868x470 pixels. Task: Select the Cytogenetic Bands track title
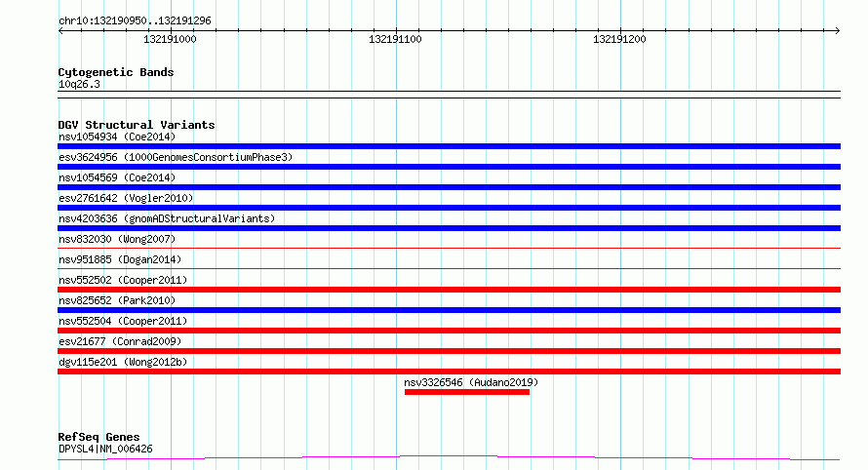click(116, 72)
